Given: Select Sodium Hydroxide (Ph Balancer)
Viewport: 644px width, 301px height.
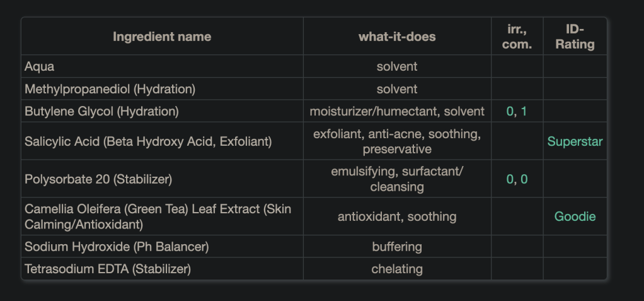Looking at the screenshot, I should click(x=117, y=246).
